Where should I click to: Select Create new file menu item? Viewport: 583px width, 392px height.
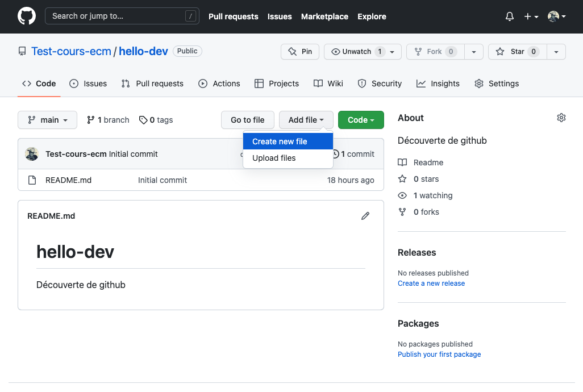pyautogui.click(x=280, y=141)
